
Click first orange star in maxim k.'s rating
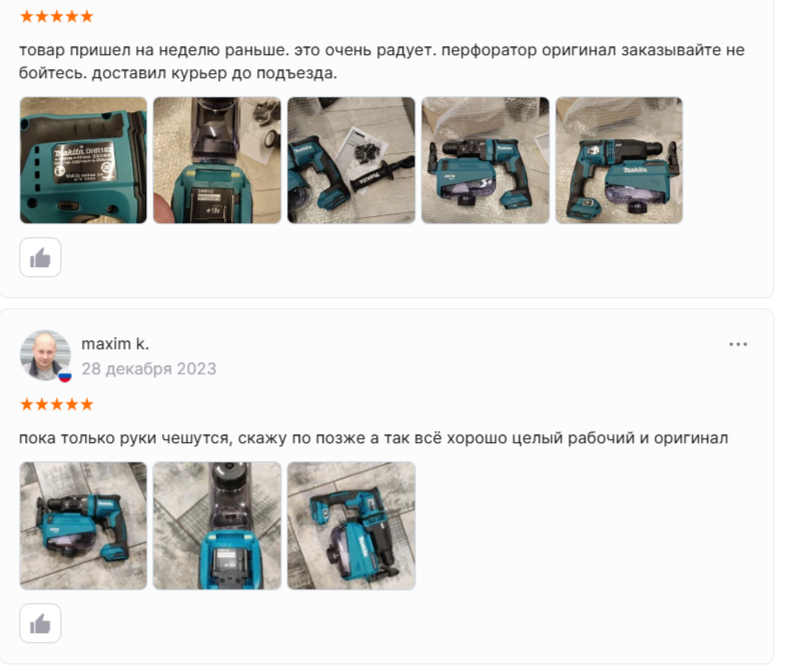(x=27, y=404)
